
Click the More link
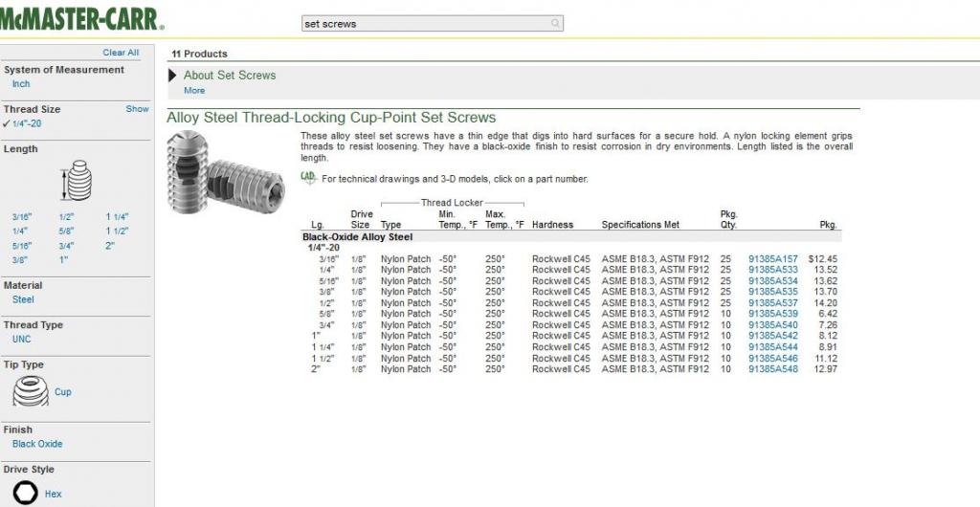point(194,91)
